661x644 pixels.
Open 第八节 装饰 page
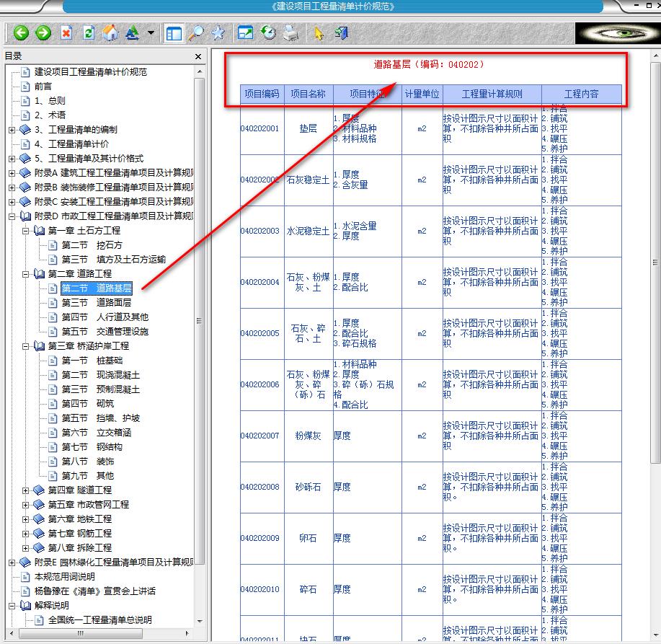[88, 462]
